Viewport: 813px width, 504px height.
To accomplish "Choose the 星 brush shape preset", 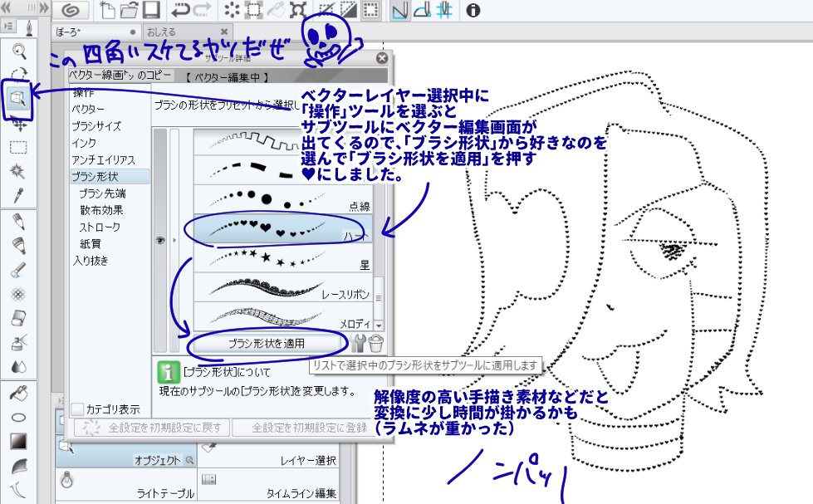I will click(x=283, y=258).
